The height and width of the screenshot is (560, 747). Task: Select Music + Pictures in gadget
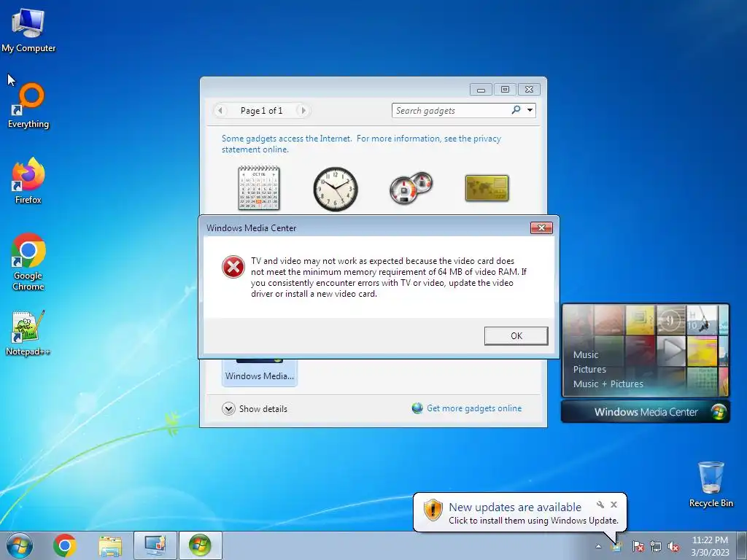(608, 384)
